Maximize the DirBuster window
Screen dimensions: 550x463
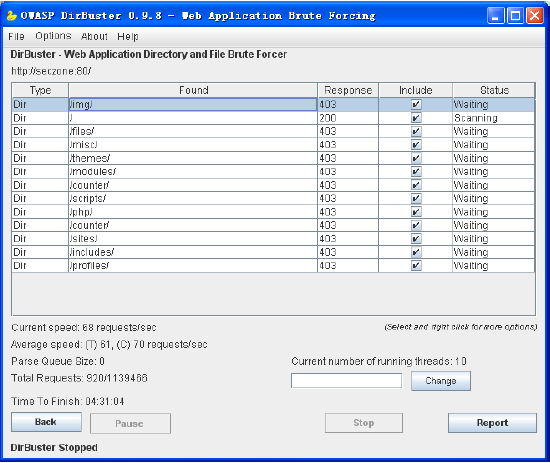coord(515,16)
